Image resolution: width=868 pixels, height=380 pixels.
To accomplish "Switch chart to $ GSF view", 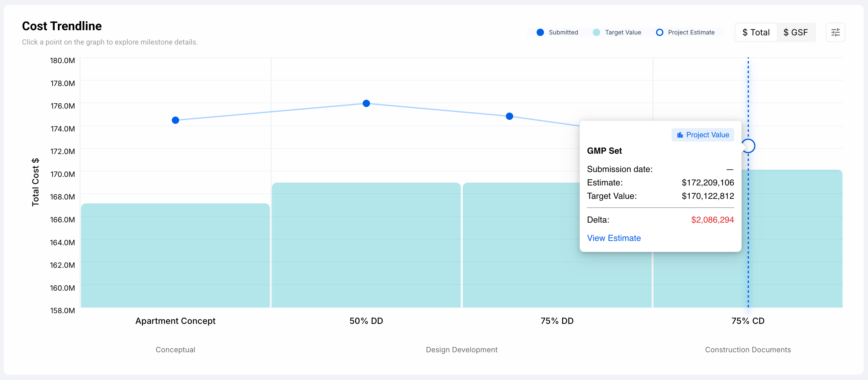I will coord(795,32).
